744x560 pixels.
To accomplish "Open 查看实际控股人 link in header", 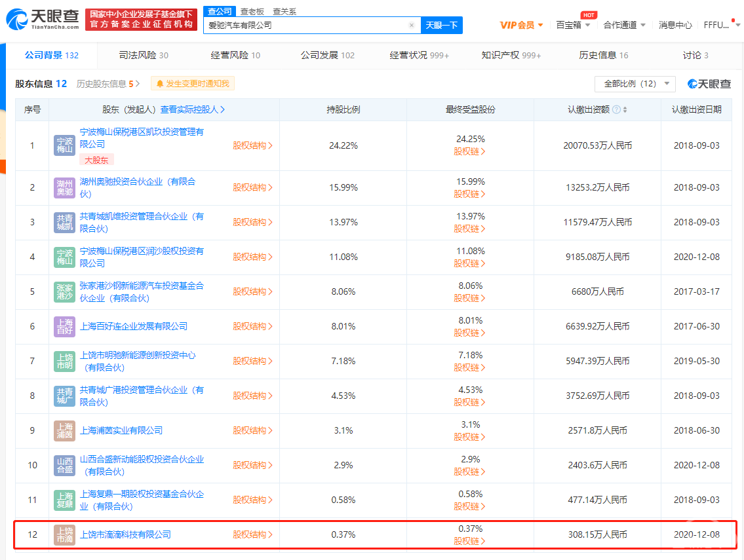I will (193, 109).
